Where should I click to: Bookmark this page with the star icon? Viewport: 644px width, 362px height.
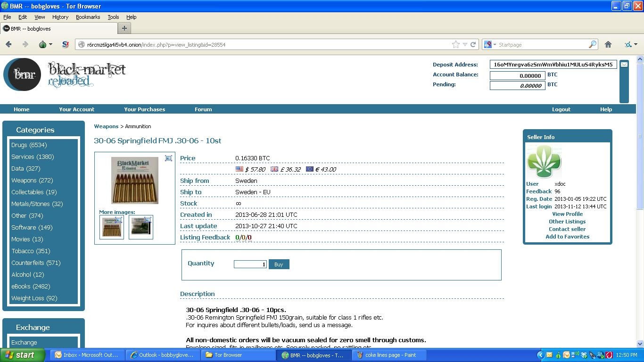tap(455, 44)
